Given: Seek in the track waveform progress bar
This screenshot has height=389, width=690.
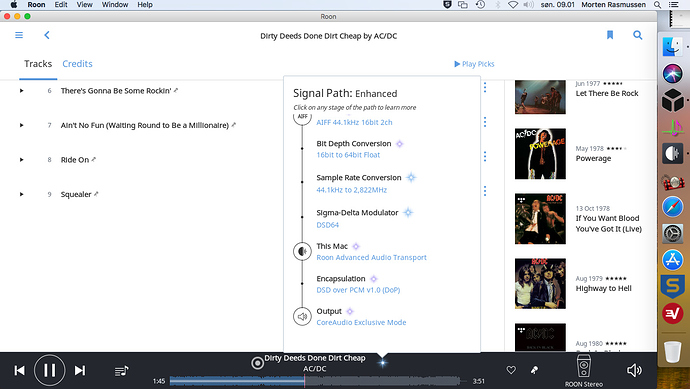Looking at the screenshot, I should (315, 381).
